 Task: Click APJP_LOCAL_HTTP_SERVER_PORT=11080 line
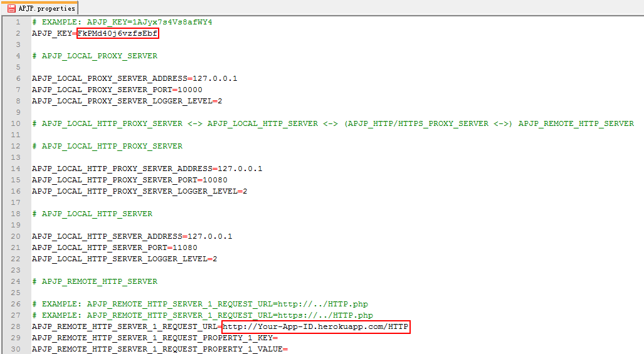(115, 247)
